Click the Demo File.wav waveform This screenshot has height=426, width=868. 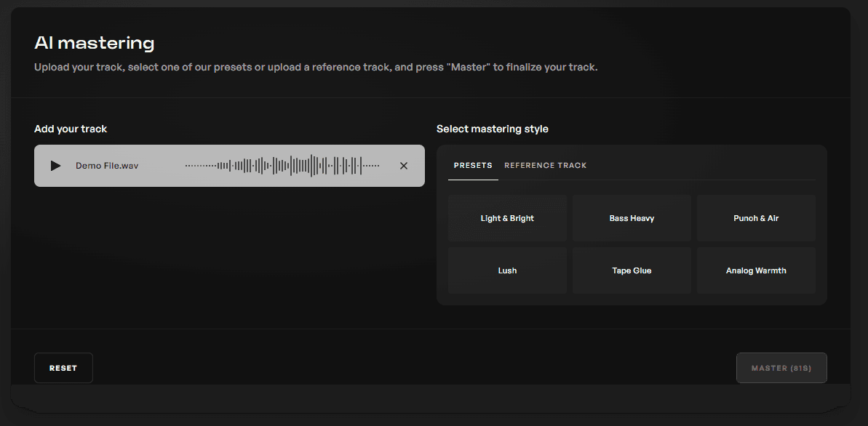[282, 166]
